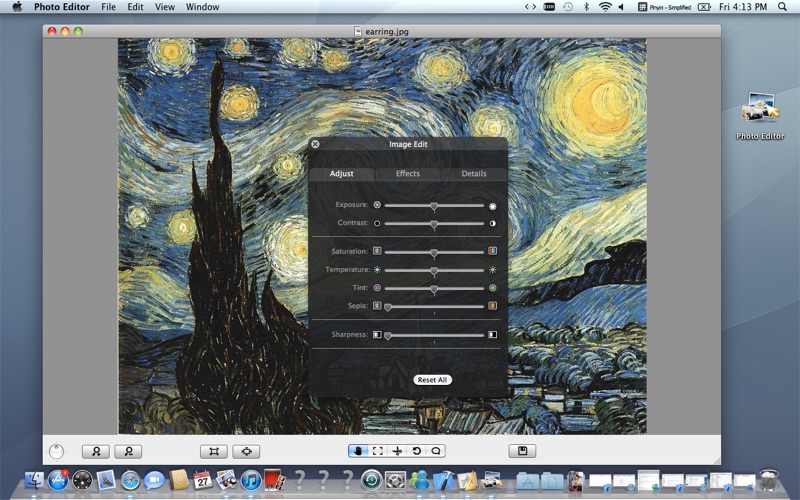800x500 pixels.
Task: Click the Reset All button
Action: point(432,380)
